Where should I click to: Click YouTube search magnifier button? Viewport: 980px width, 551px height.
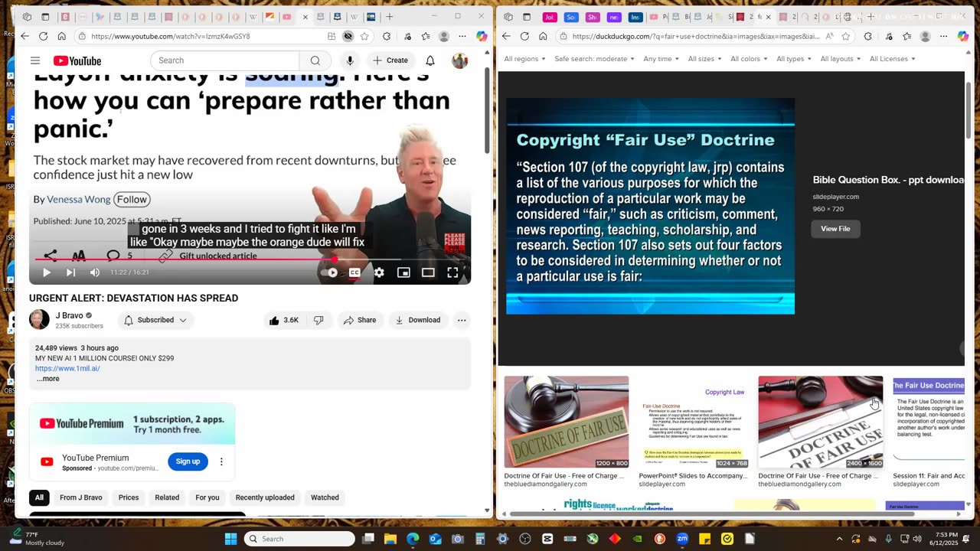coord(315,60)
